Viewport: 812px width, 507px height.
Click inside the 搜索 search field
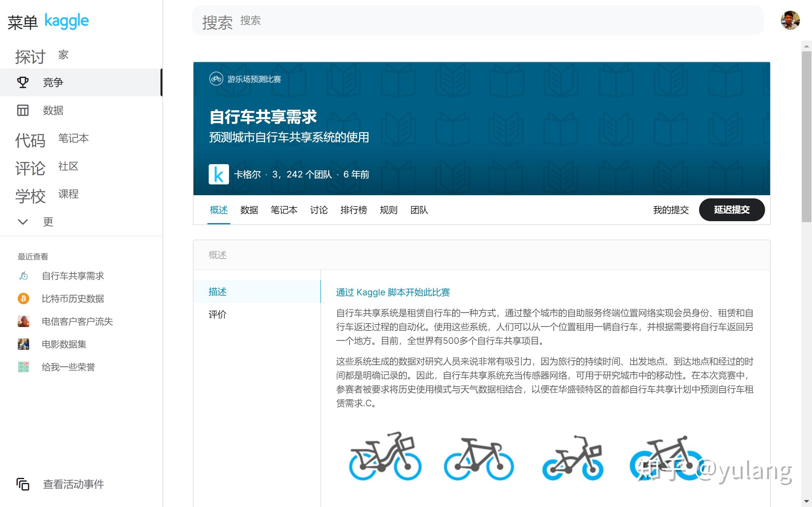coord(403,21)
